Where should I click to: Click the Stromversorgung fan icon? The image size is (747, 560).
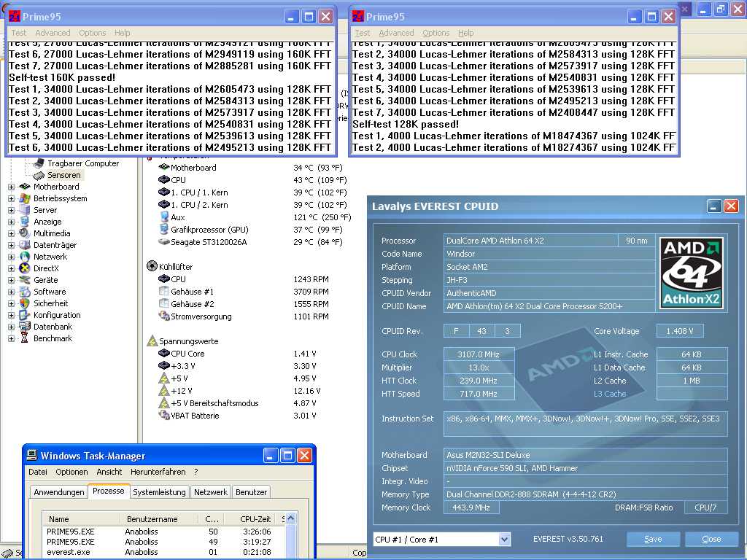click(x=164, y=316)
